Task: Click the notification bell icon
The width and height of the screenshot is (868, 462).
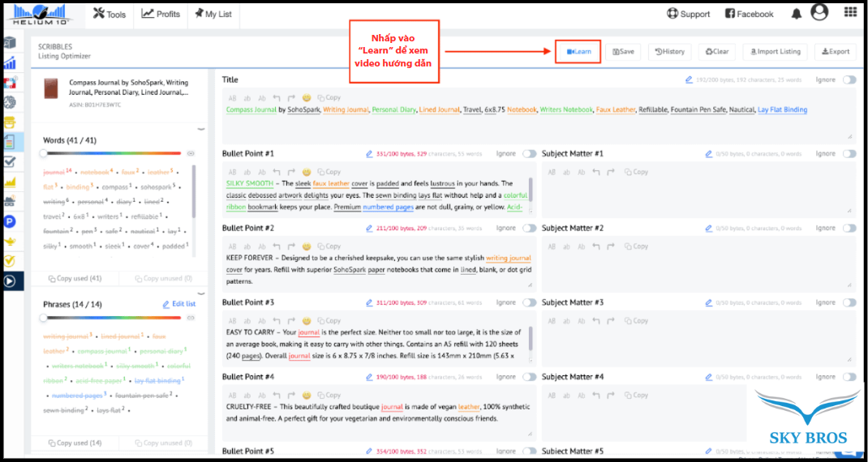Action: (x=796, y=14)
